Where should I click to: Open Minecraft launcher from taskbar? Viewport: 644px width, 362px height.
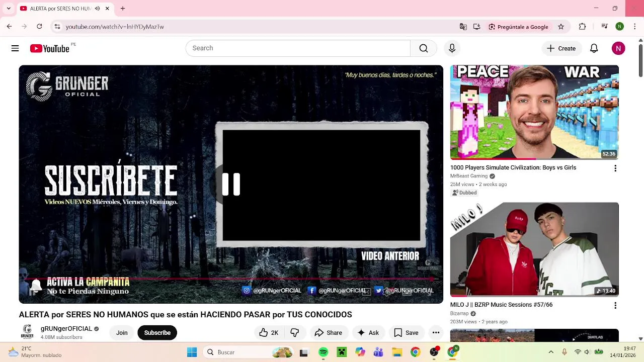point(342,352)
